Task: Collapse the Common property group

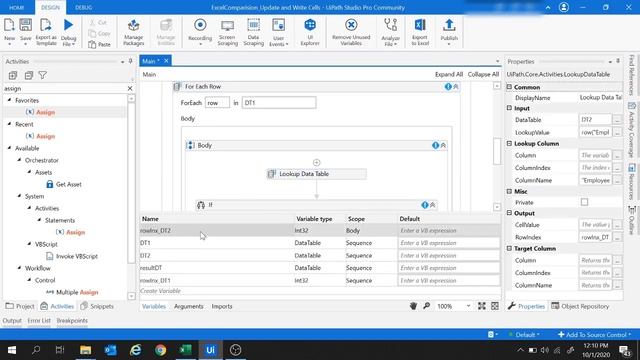Action: [x=509, y=87]
